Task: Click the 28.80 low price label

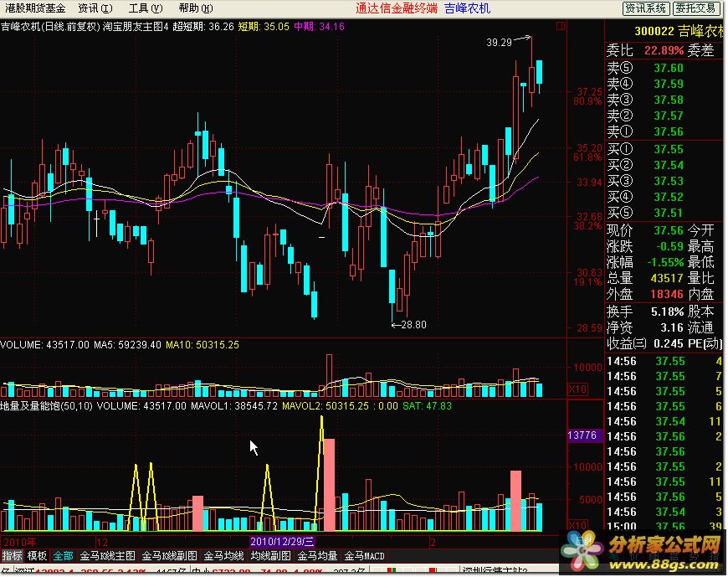Action: pyautogui.click(x=413, y=325)
